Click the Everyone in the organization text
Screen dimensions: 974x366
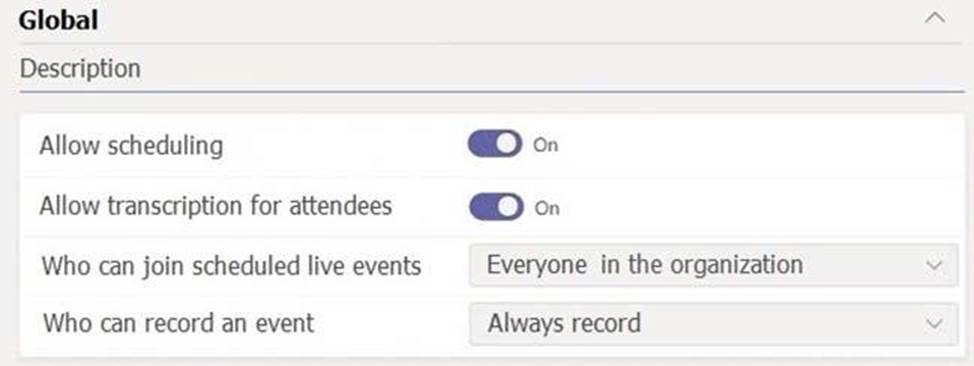[x=645, y=265]
